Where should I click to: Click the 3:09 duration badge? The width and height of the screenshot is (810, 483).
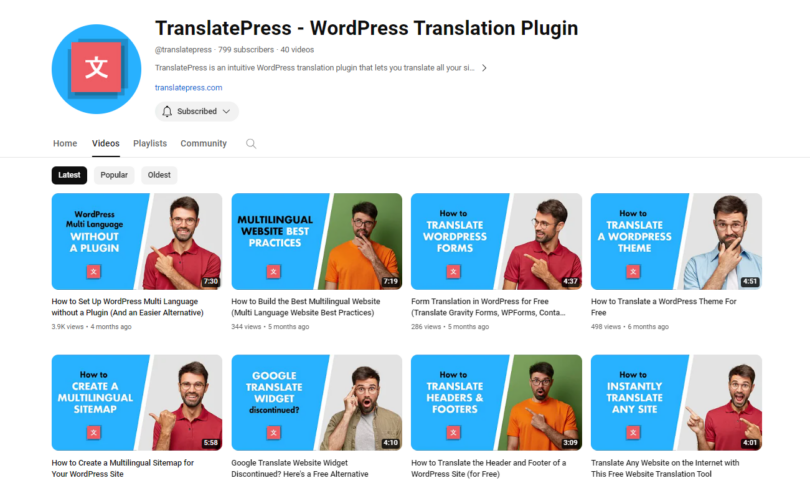(x=570, y=443)
